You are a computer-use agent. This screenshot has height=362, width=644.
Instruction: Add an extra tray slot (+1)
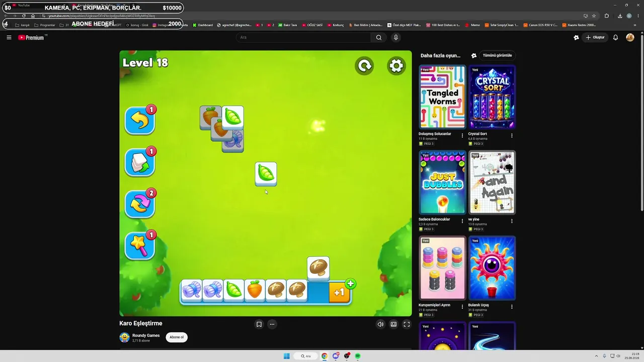(x=340, y=292)
